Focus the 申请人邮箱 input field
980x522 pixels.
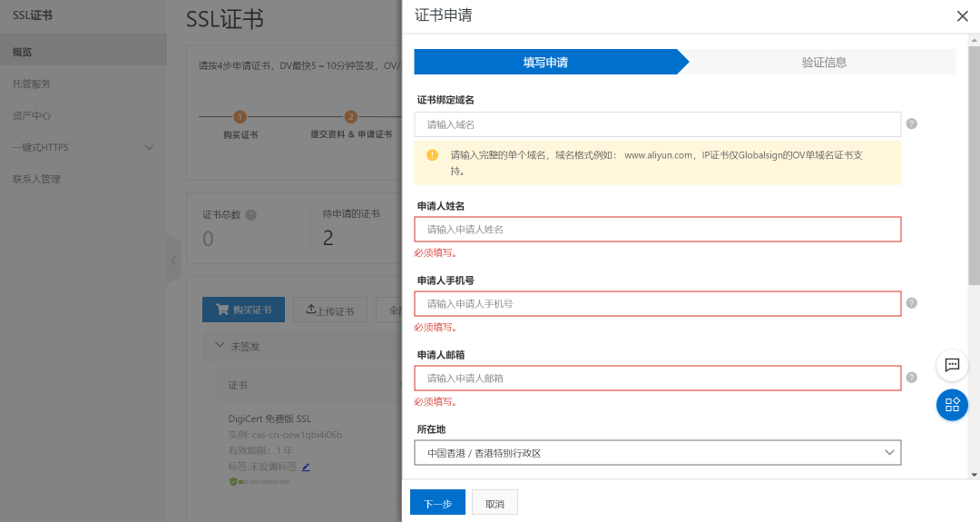click(658, 379)
